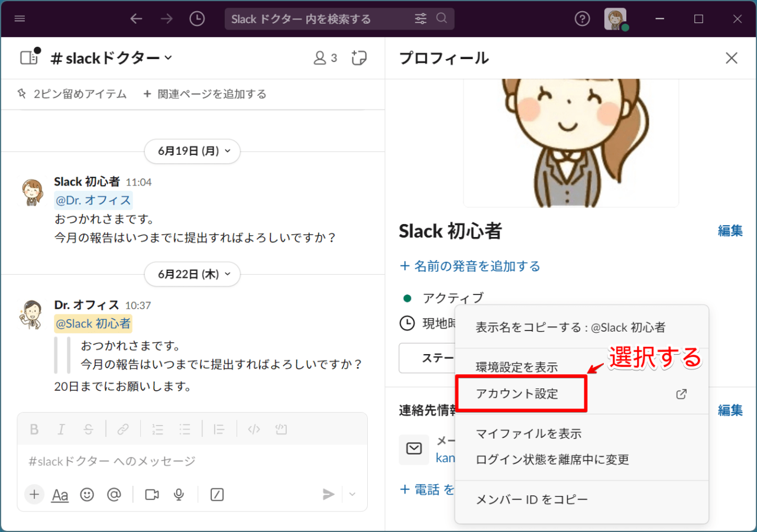Insert a blockquote in composer
Viewport: 757px width, 532px height.
pos(219,429)
